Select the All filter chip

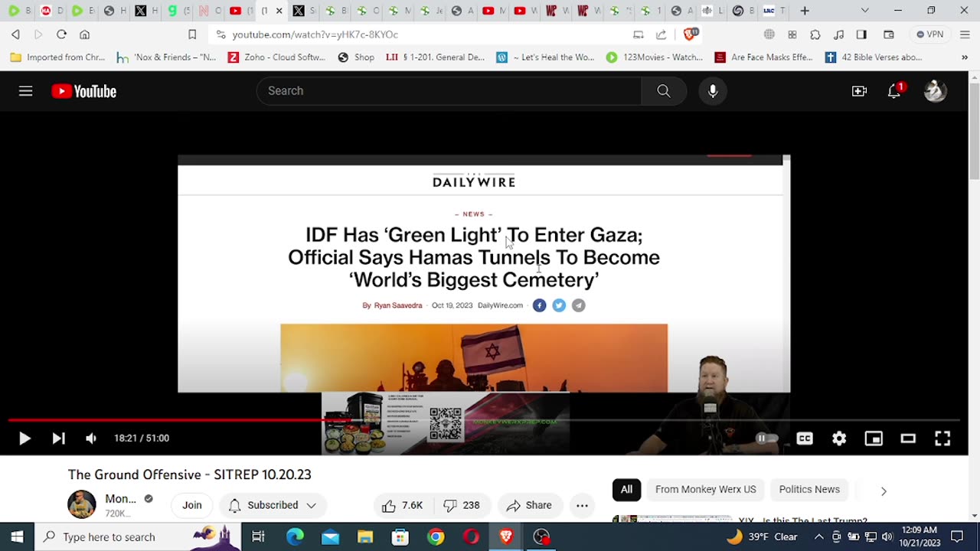pyautogui.click(x=626, y=490)
